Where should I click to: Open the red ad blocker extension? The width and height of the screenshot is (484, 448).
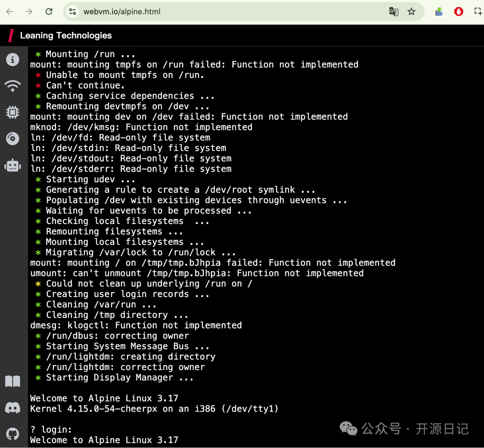(458, 12)
